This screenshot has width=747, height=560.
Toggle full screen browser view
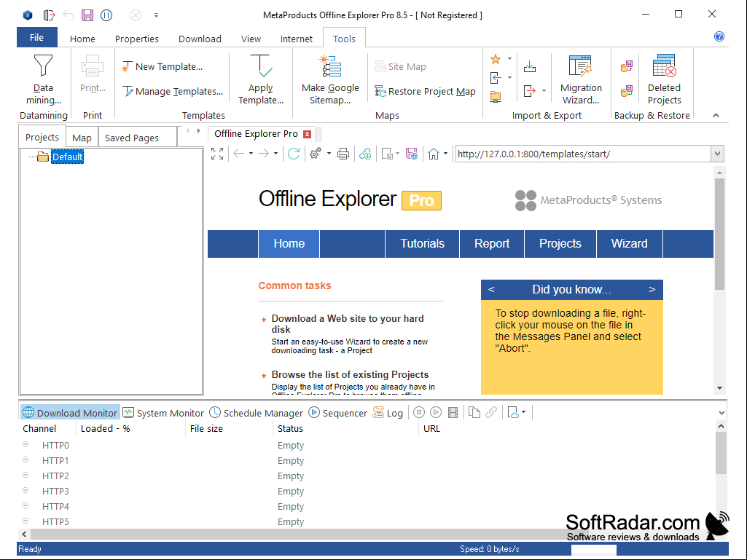[x=217, y=154]
